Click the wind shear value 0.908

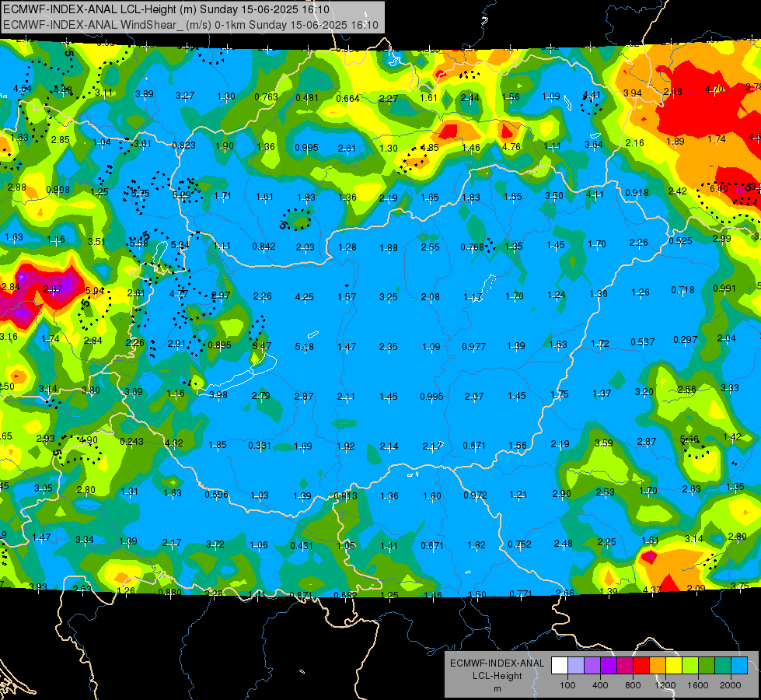(58, 190)
